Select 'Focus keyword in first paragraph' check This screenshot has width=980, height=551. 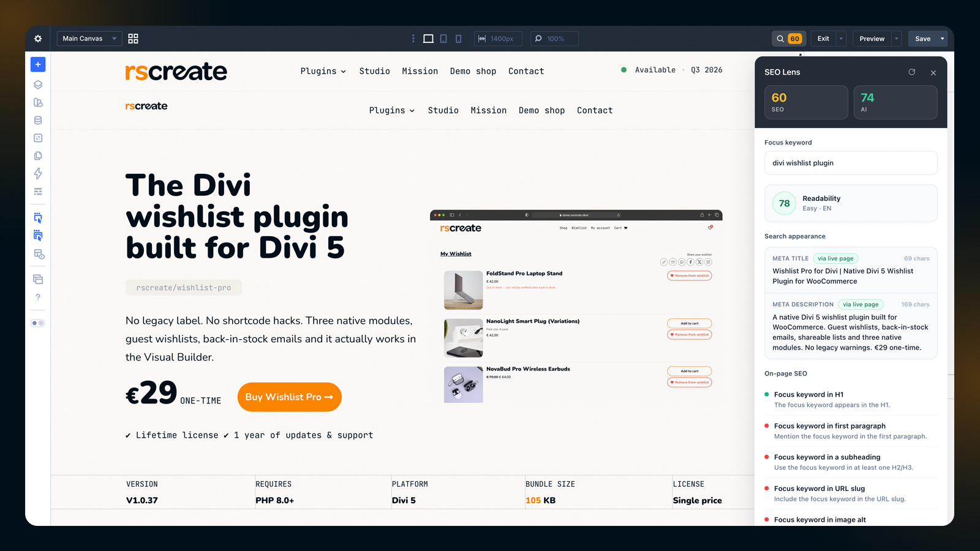[x=851, y=431]
